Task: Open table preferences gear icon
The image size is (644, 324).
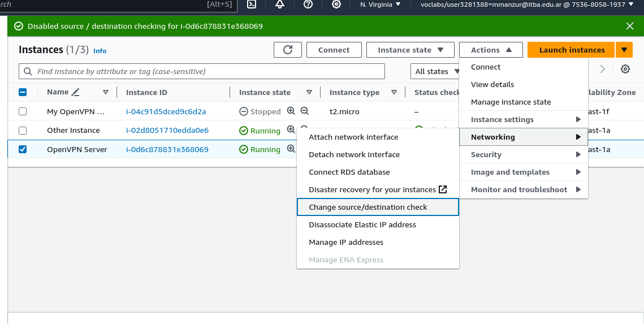Action: point(625,69)
